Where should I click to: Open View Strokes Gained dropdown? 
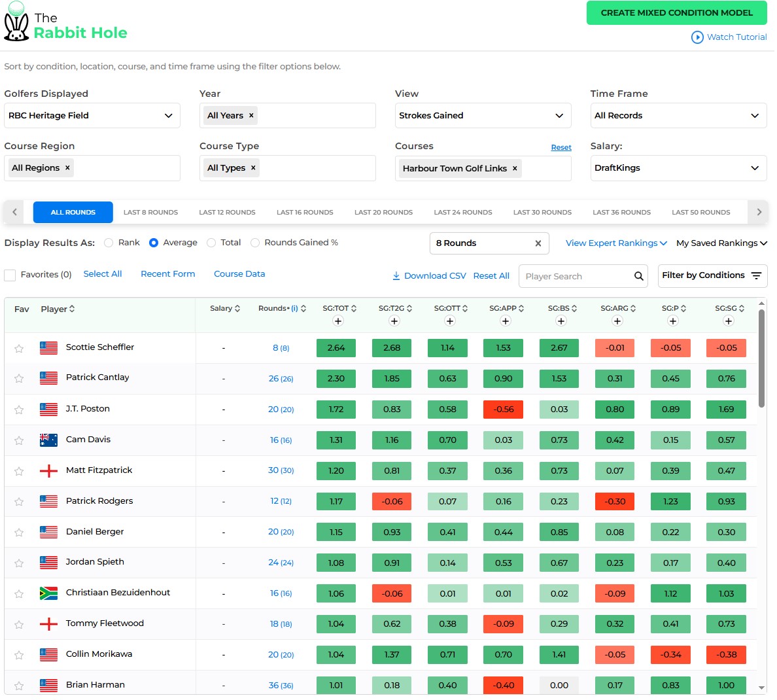(x=484, y=116)
